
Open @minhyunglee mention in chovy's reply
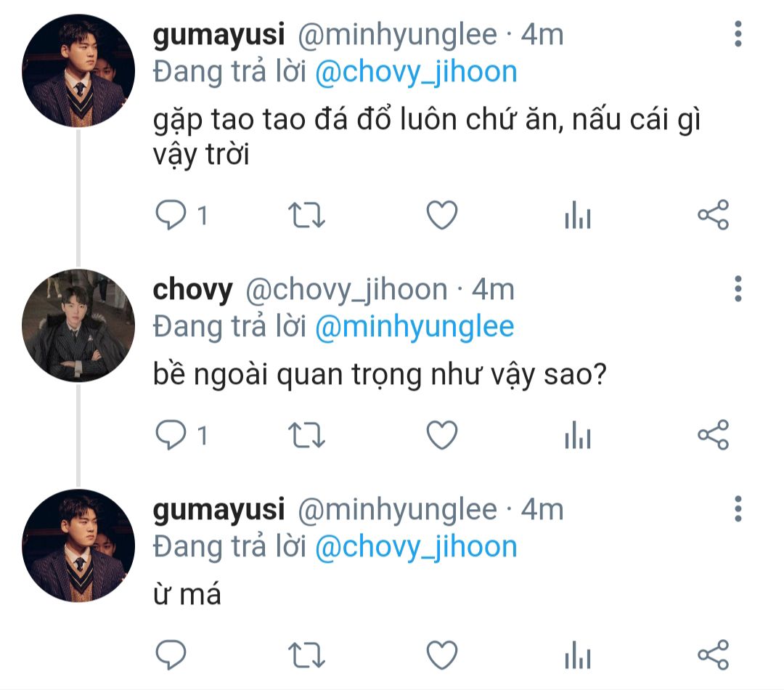(415, 327)
